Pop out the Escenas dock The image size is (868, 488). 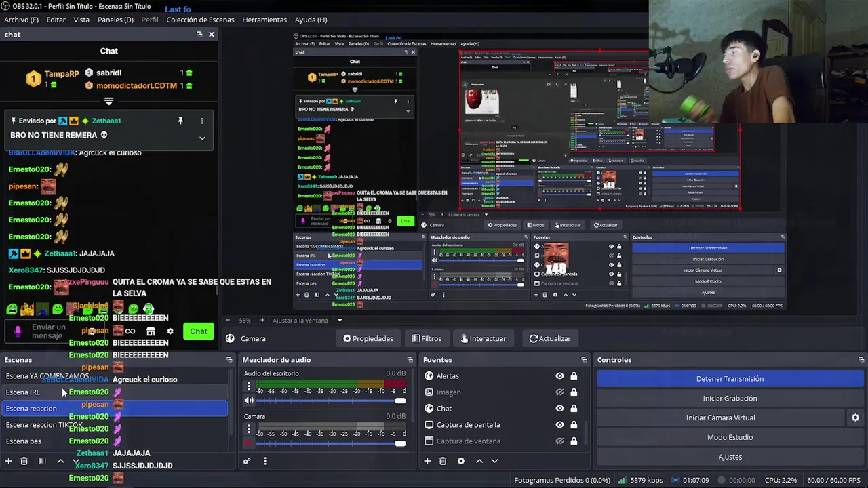pos(229,359)
